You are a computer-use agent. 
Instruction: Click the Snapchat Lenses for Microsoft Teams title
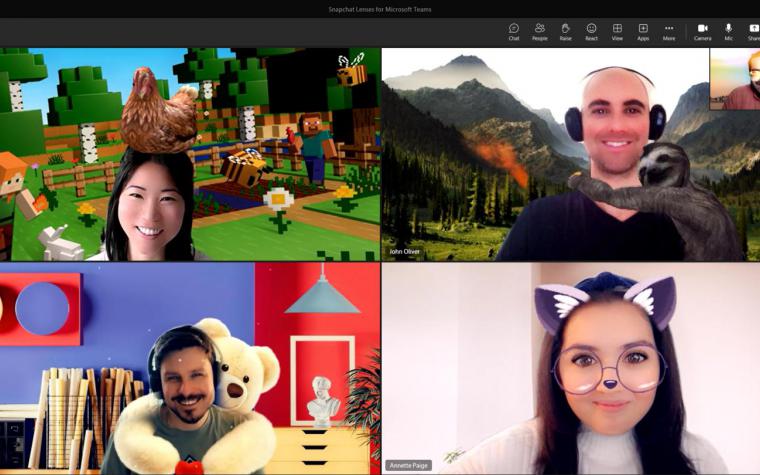point(380,9)
